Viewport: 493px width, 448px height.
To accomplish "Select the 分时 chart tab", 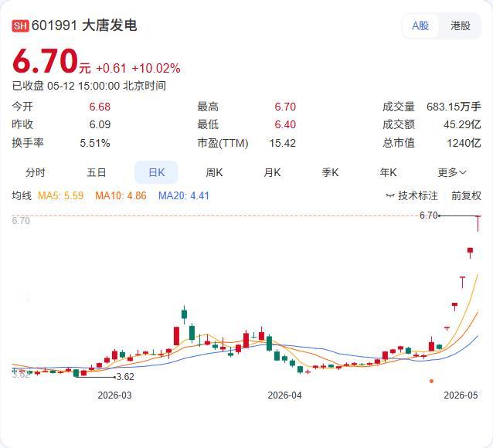I will click(x=36, y=172).
